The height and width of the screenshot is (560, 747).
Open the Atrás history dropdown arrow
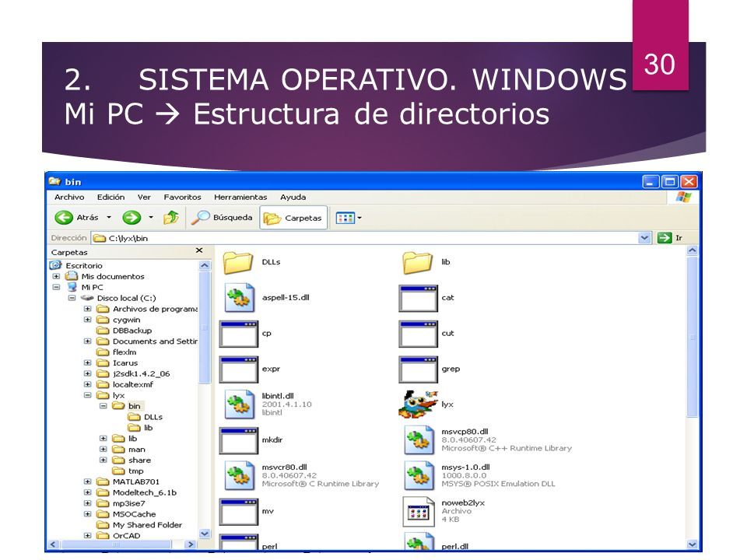pyautogui.click(x=109, y=218)
